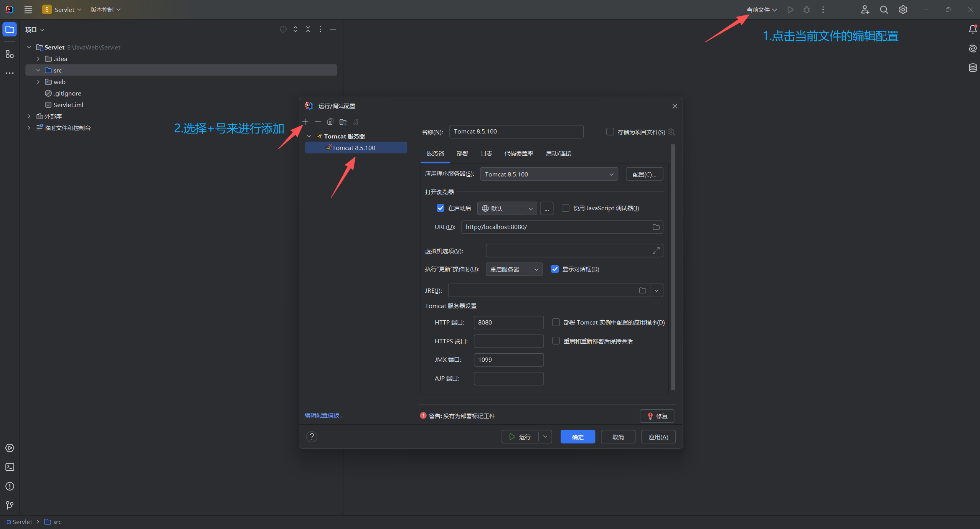Image resolution: width=980 pixels, height=529 pixels.
Task: Open the 重启服务器 update action dropdown
Action: pyautogui.click(x=514, y=269)
